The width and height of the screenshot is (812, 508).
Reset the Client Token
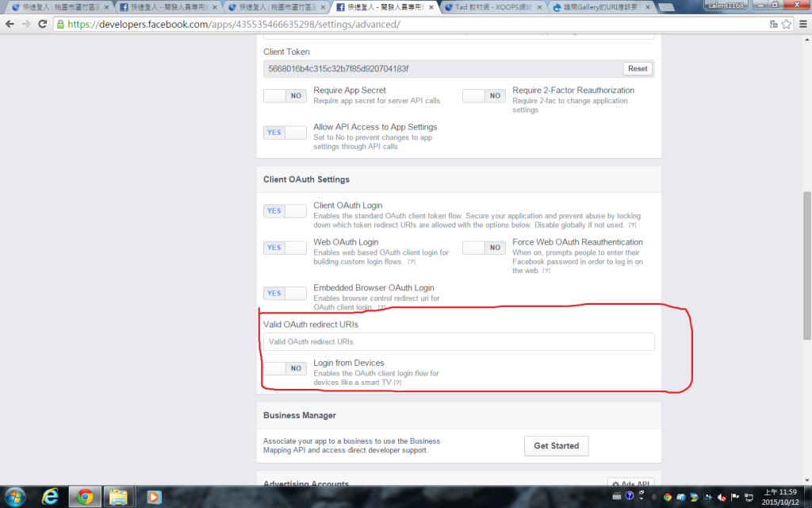(638, 69)
